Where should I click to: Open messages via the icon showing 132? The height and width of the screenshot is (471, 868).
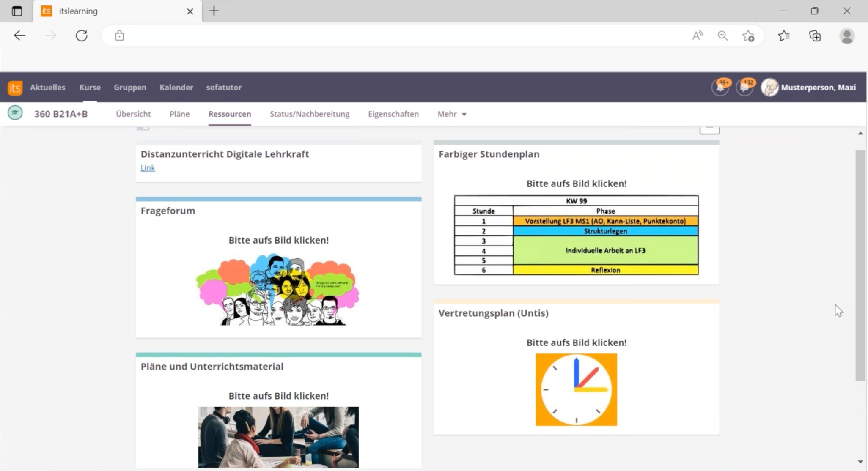tap(744, 87)
